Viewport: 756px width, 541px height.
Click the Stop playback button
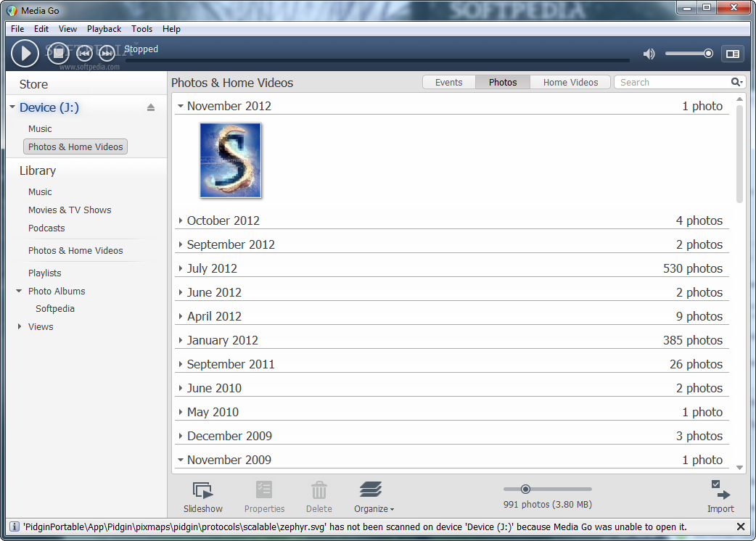click(x=58, y=52)
